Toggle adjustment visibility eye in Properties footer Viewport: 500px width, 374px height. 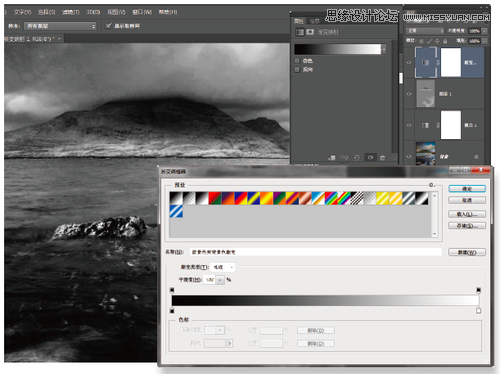pyautogui.click(x=370, y=158)
